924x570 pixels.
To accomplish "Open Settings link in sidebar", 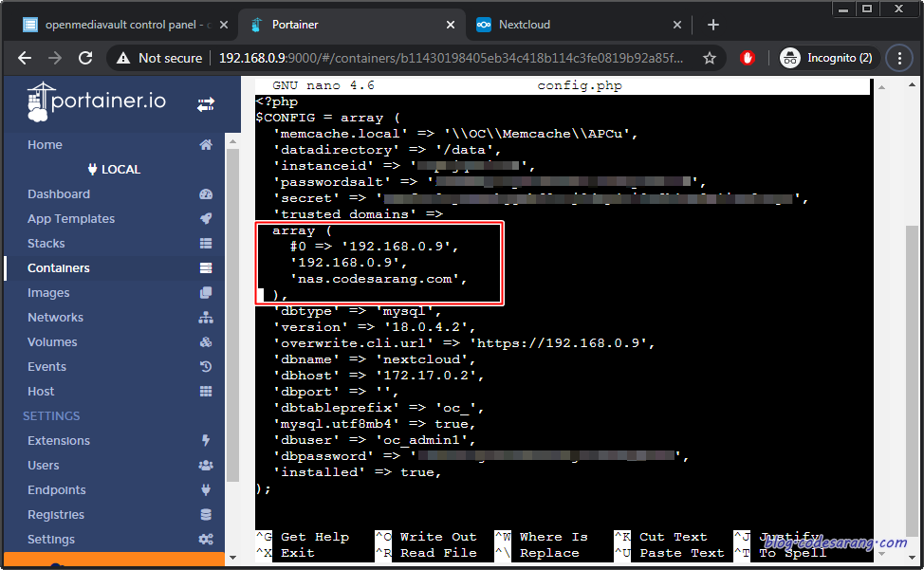I will pyautogui.click(x=51, y=540).
